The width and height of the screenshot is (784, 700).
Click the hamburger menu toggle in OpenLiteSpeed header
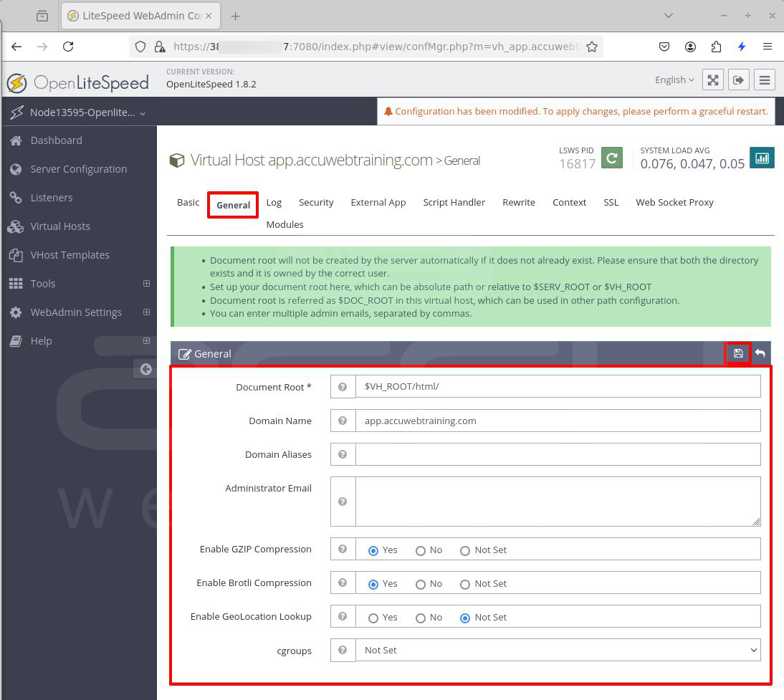click(765, 80)
